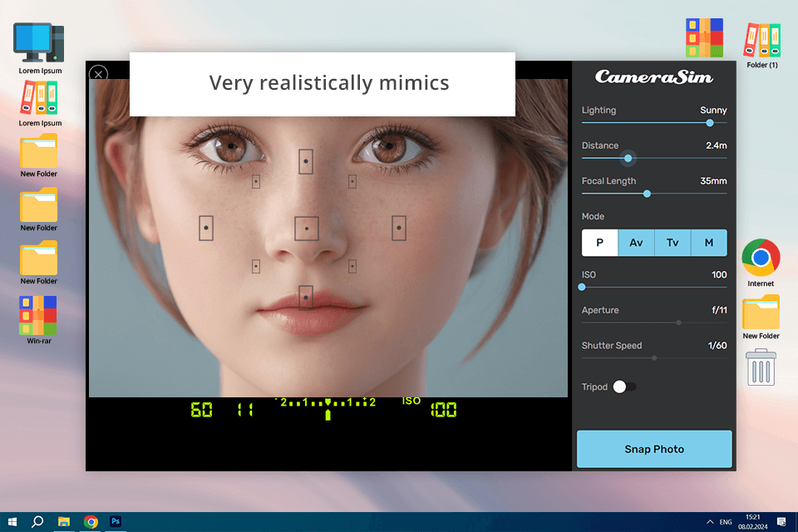Open the notification center icon in the tray

pyautogui.click(x=781, y=522)
